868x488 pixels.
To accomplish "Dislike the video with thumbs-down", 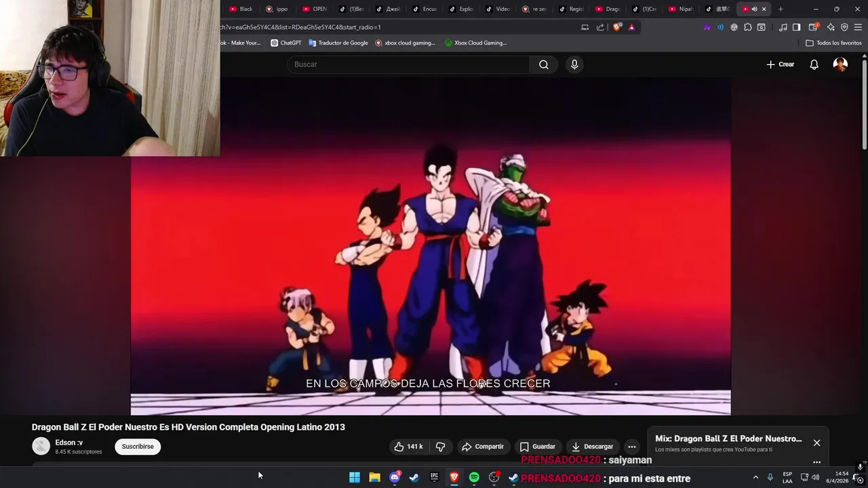I will 441,447.
